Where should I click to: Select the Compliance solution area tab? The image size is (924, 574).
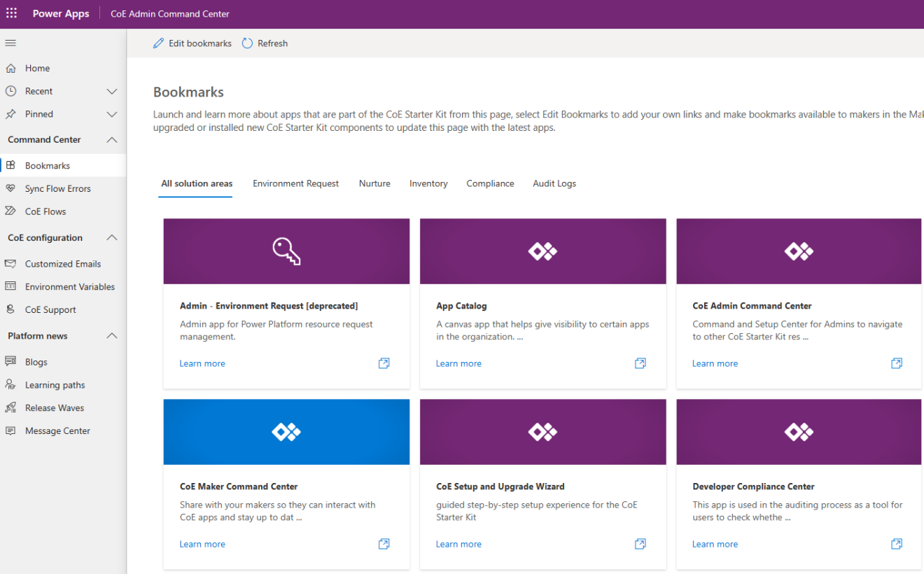point(490,183)
